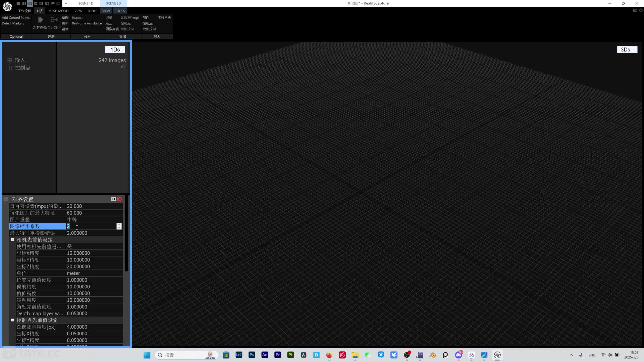This screenshot has height=362, width=644.
Task: Open Firefox from the taskbar
Action: tap(329, 355)
